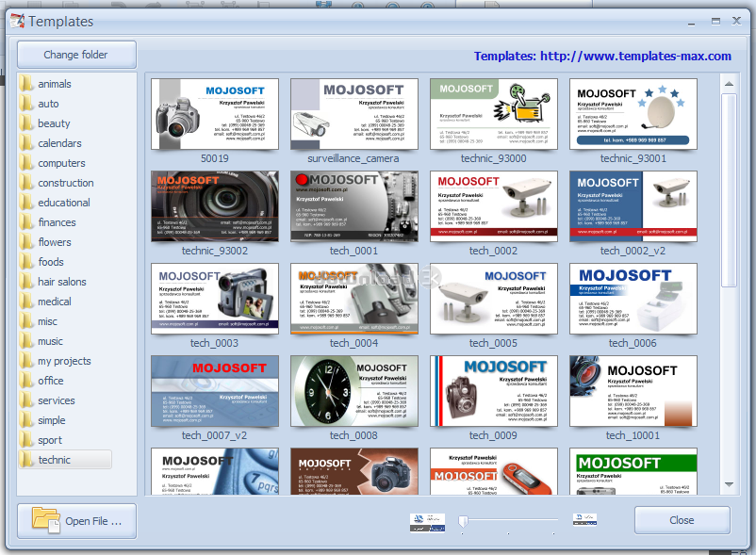Click the hair salons folder icon
The image size is (756, 555).
[x=26, y=282]
